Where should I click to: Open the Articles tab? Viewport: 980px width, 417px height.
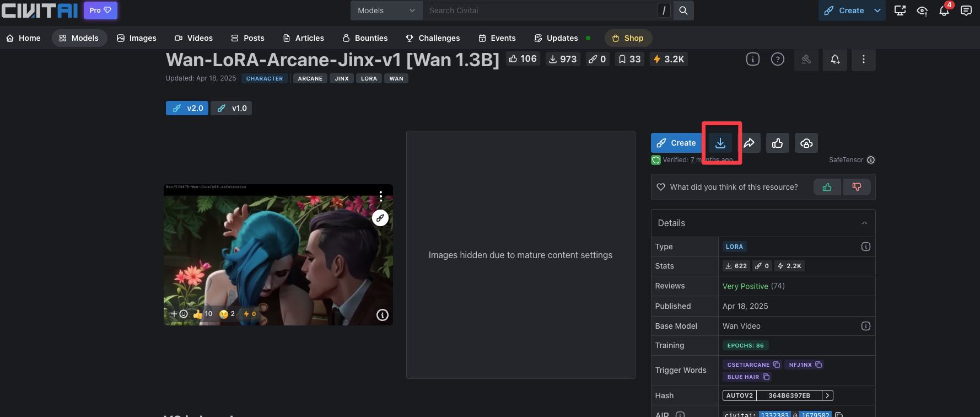(x=304, y=38)
